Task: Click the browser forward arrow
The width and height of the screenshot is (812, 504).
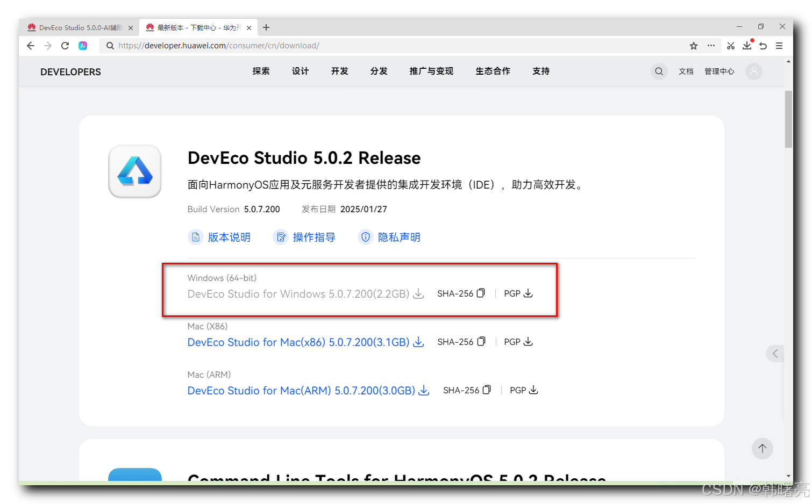Action: click(48, 46)
